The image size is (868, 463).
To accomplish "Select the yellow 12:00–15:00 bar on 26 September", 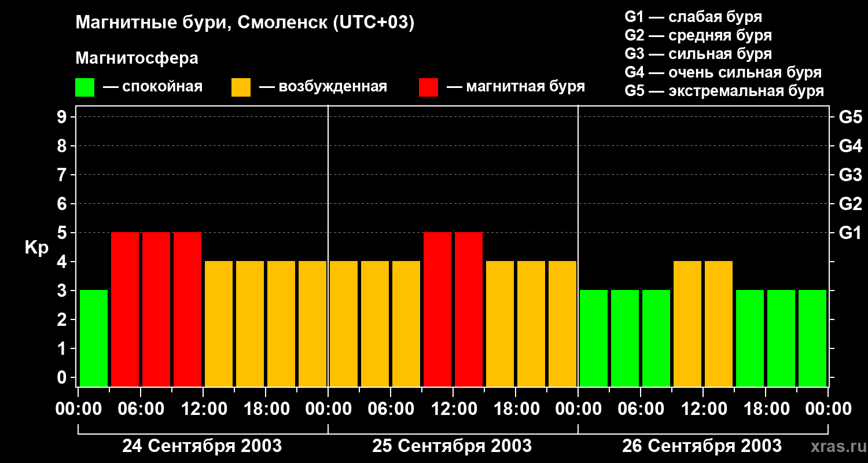I will 719,324.
